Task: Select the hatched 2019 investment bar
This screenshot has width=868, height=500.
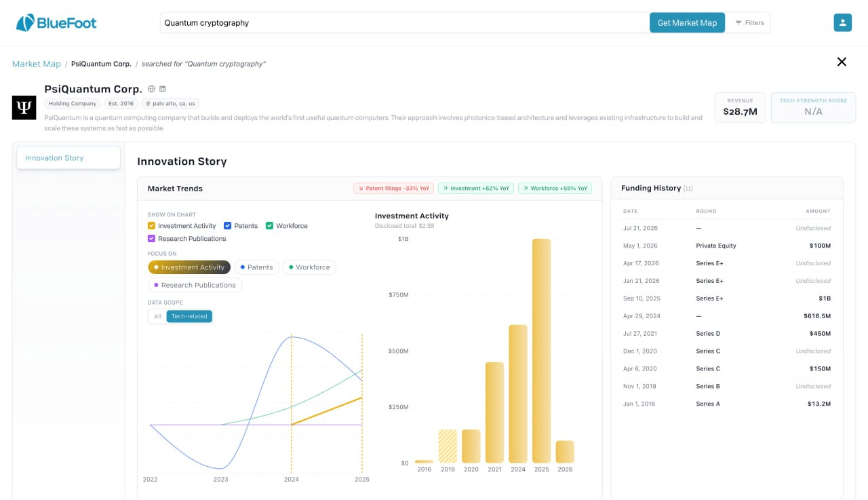Action: click(x=448, y=446)
